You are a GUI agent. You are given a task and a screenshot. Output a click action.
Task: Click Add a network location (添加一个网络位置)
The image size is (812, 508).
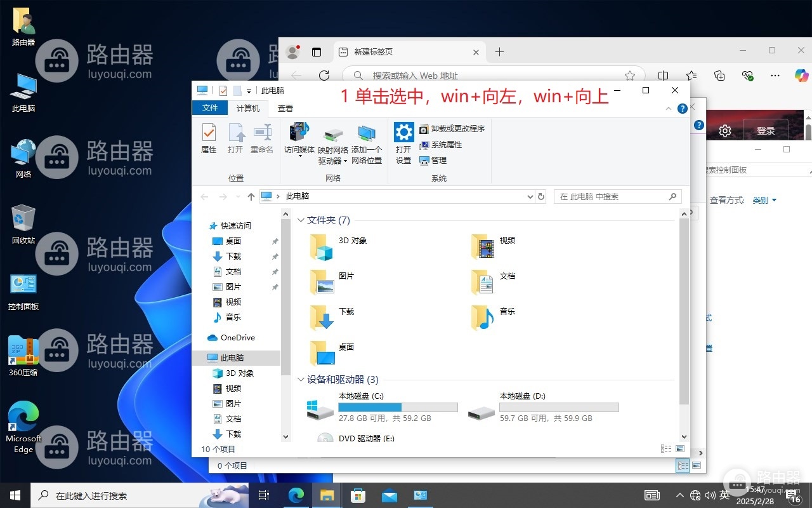coord(367,145)
